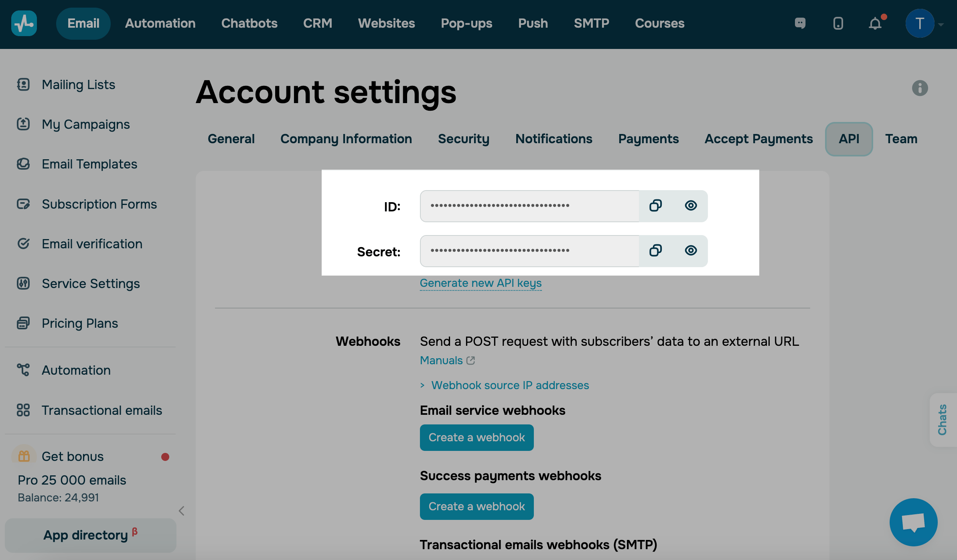The height and width of the screenshot is (560, 957).
Task: Click inside the Secret key field
Action: pos(529,251)
